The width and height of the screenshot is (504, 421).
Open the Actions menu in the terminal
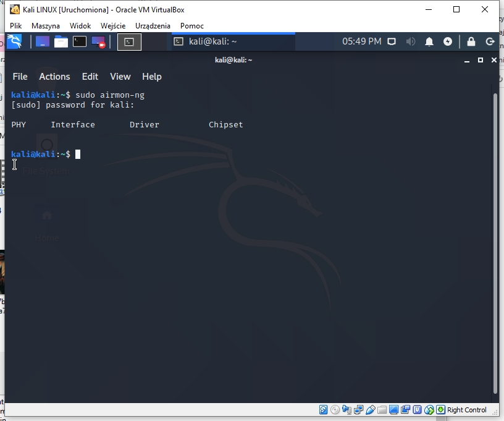click(54, 77)
